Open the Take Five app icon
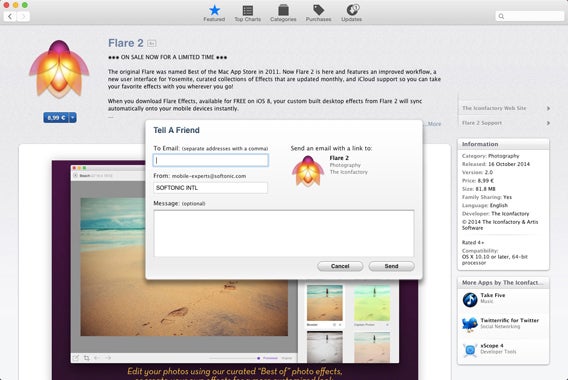Screen dimensions: 568x380 470,300
